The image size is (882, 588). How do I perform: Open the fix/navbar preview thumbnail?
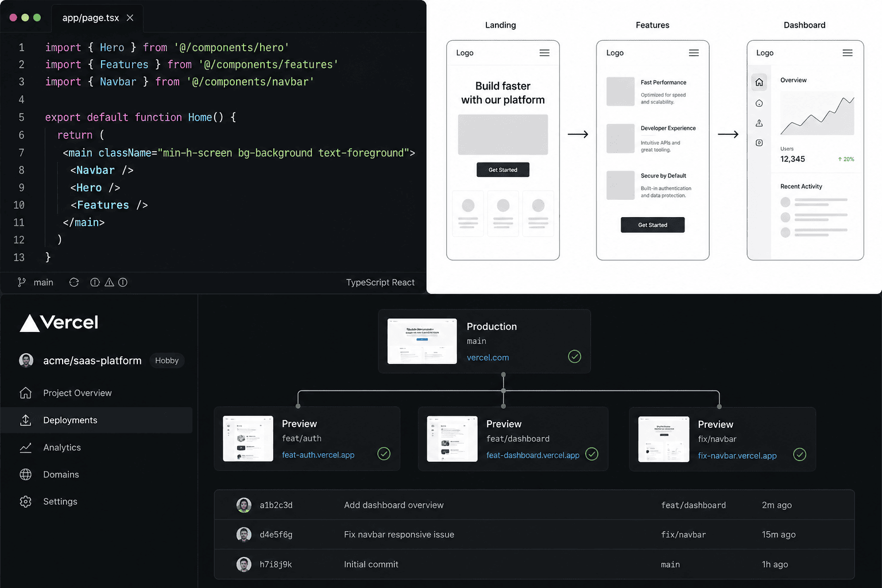click(x=664, y=439)
